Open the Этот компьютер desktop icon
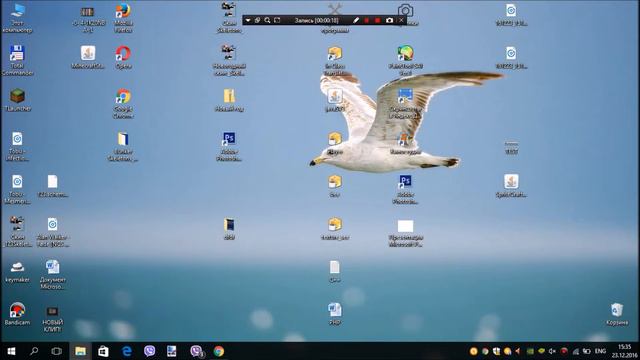This screenshot has height=360, width=640. click(17, 18)
